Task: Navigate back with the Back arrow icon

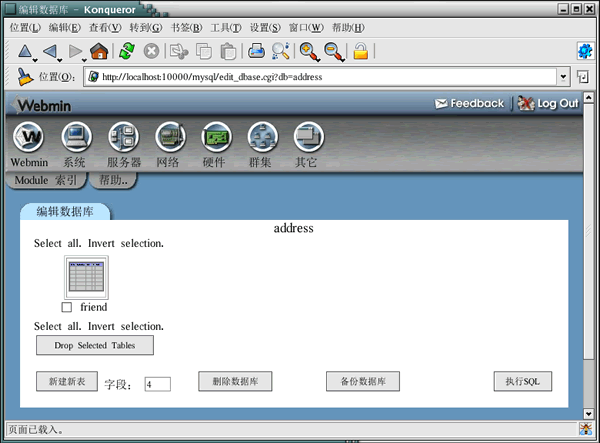Action: (x=50, y=51)
